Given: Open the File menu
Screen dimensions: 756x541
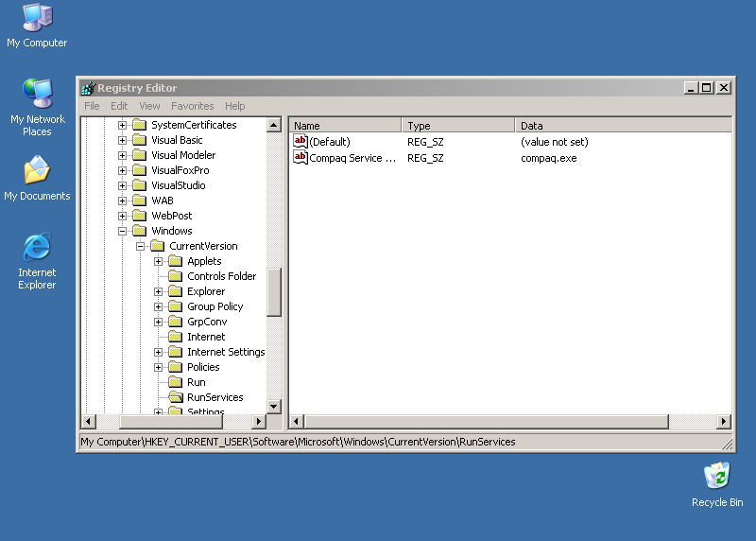Looking at the screenshot, I should (92, 106).
